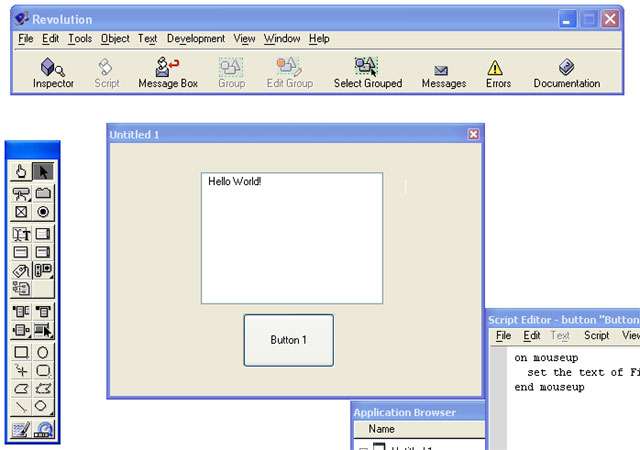Open the View menu in Revolution
640x450 pixels.
[244, 39]
